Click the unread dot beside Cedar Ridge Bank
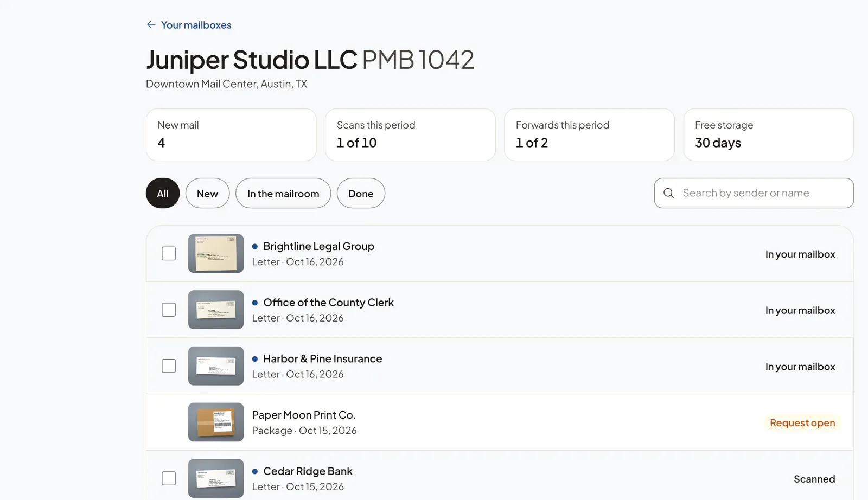Viewport: 868px width, 500px height. [255, 471]
